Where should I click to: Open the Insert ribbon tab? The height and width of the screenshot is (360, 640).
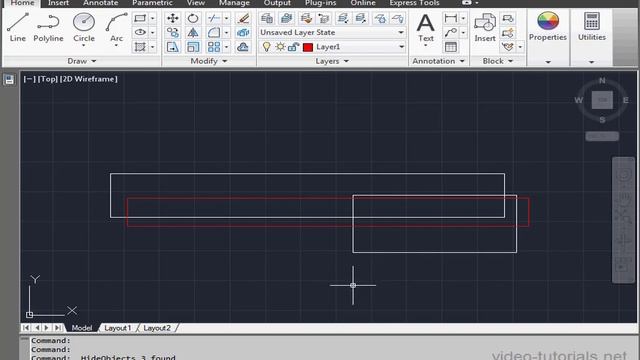coord(58,3)
